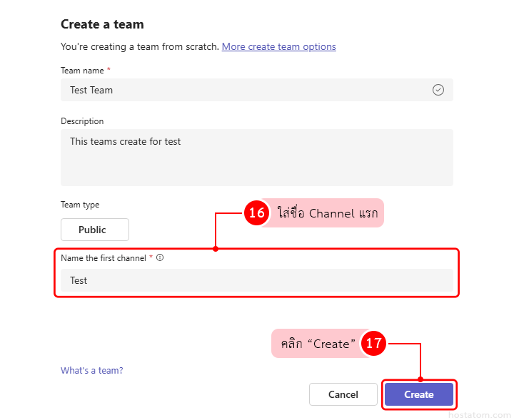Click the Description label text
The height and width of the screenshot is (420, 514).
tap(82, 121)
